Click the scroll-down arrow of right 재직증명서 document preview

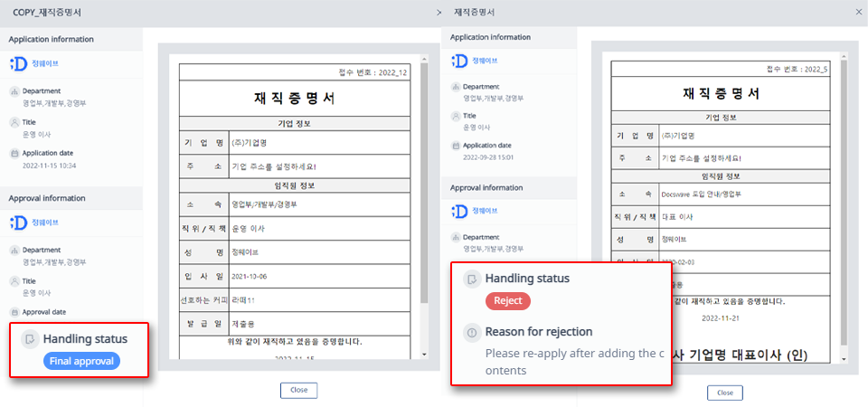pos(843,359)
